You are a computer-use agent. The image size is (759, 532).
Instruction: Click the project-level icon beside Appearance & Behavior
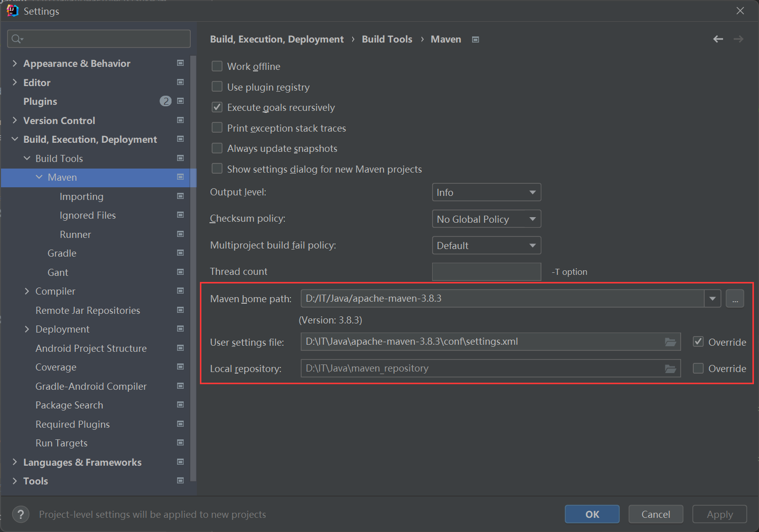click(180, 63)
